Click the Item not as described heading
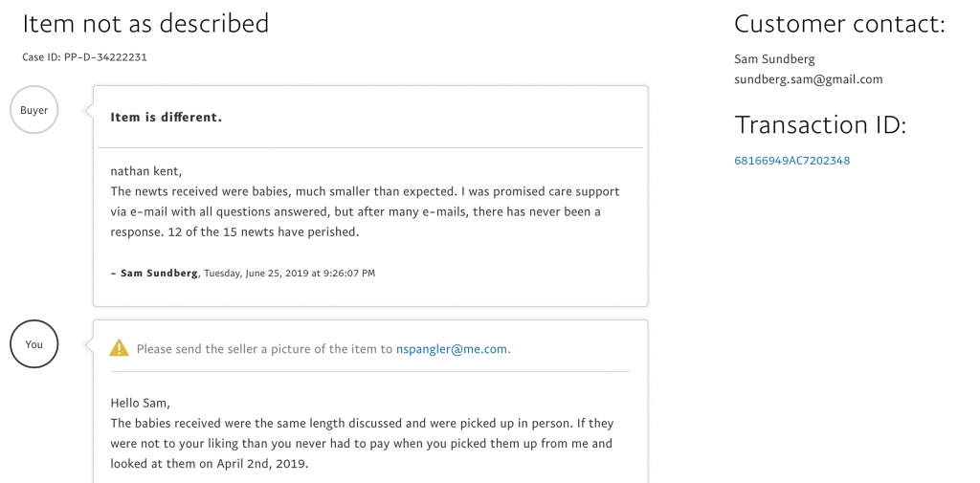 coord(145,24)
